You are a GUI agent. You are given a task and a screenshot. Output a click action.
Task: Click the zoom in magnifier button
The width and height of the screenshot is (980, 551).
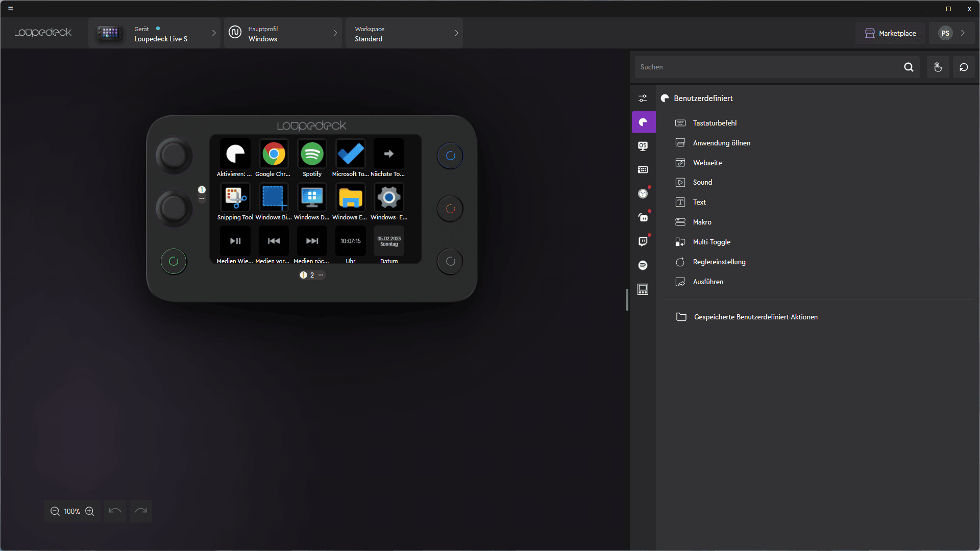point(90,511)
